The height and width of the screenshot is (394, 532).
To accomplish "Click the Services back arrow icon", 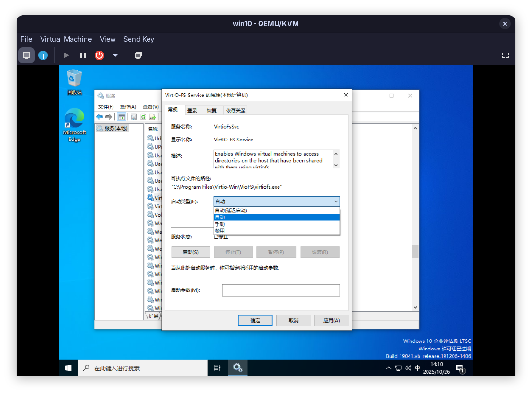I will 99,117.
